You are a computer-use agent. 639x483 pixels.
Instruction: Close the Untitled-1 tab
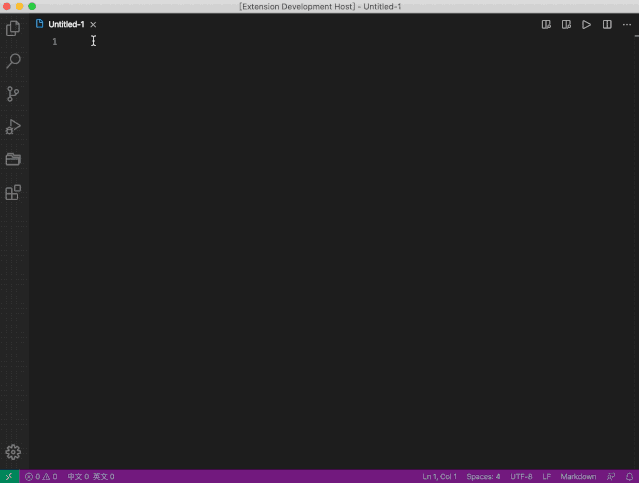point(93,25)
